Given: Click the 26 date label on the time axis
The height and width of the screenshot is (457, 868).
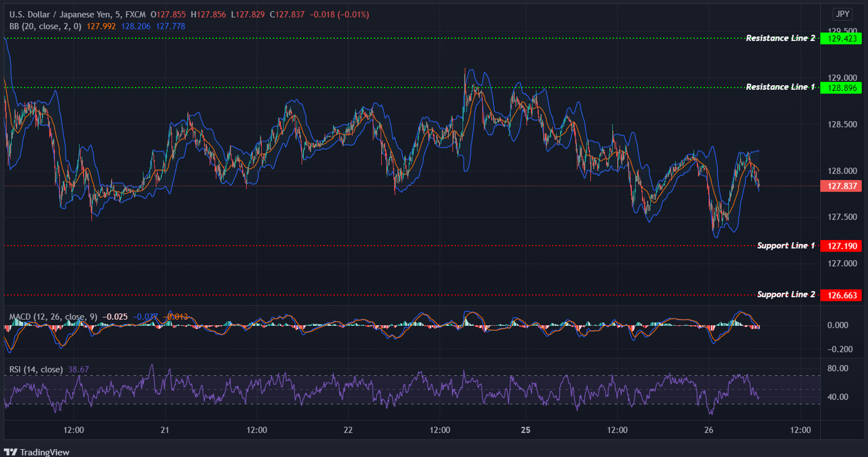Looking at the screenshot, I should point(708,430).
